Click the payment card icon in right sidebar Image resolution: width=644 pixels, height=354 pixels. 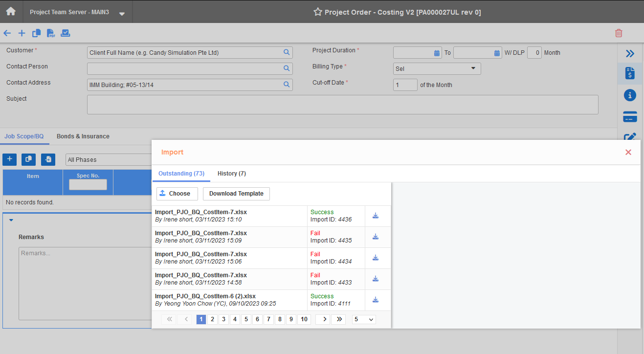(x=630, y=116)
